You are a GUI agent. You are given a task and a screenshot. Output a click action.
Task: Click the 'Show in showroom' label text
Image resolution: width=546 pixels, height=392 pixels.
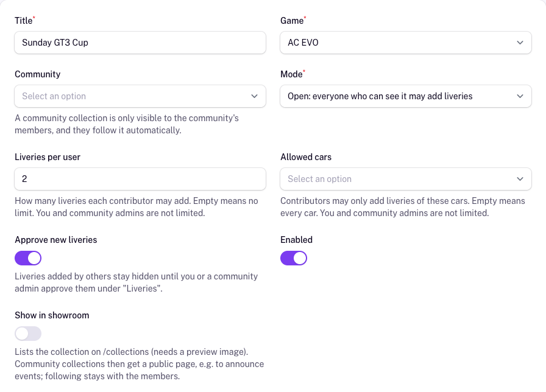[x=52, y=315]
